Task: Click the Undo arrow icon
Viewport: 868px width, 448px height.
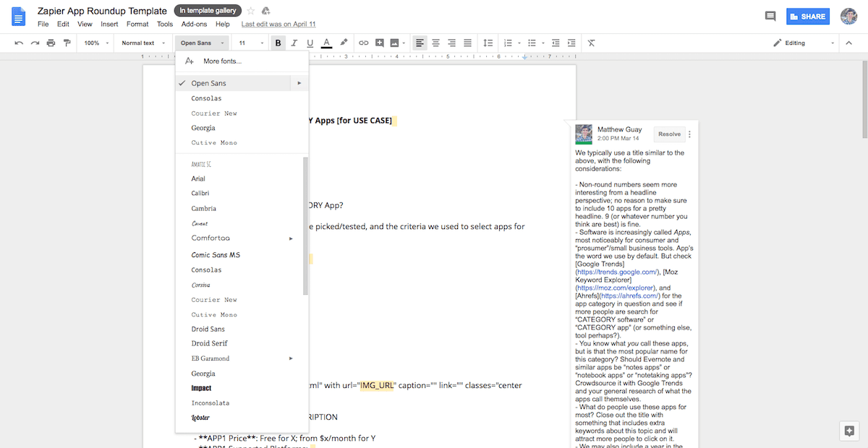Action: [19, 43]
